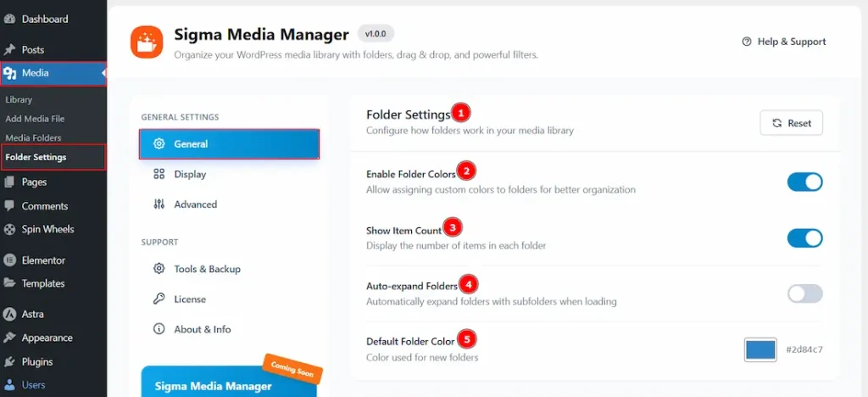Click the About & Info icon
The width and height of the screenshot is (868, 397).
pyautogui.click(x=159, y=329)
